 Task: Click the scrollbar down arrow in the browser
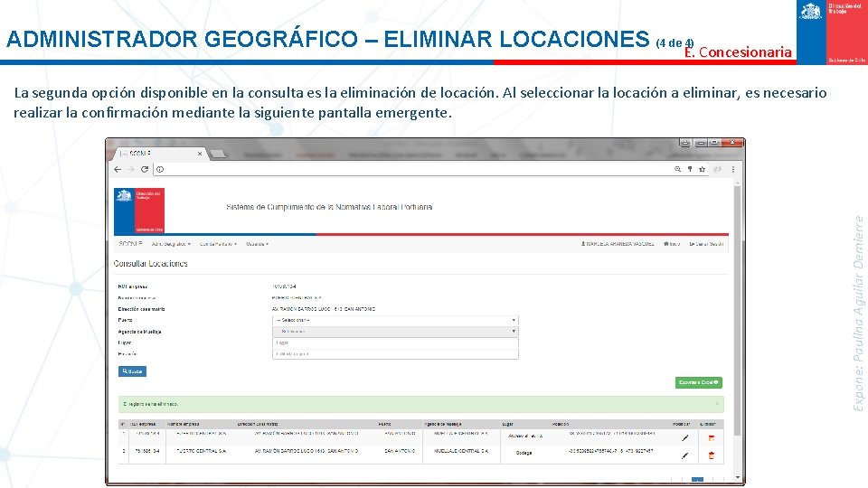(x=738, y=477)
